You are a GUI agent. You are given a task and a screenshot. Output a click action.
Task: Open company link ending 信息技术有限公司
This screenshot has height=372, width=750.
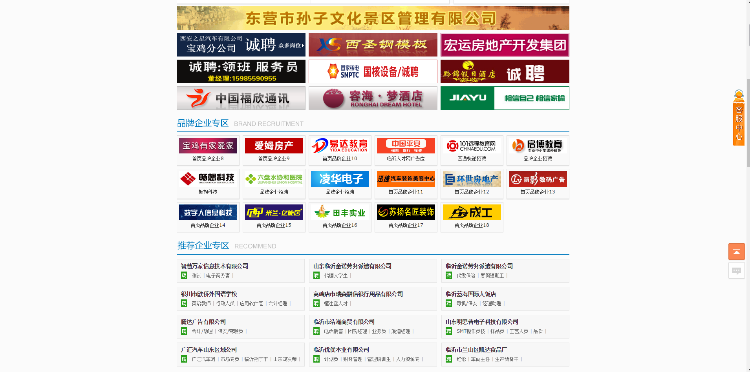(215, 266)
